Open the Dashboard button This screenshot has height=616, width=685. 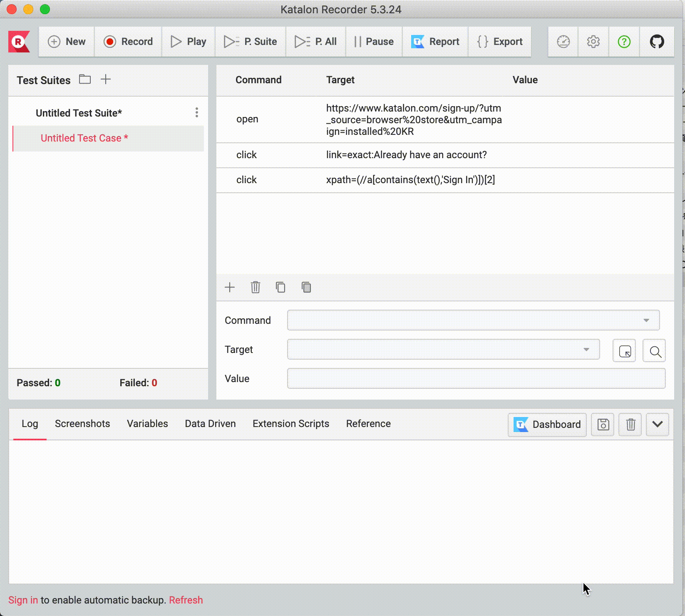[547, 425]
